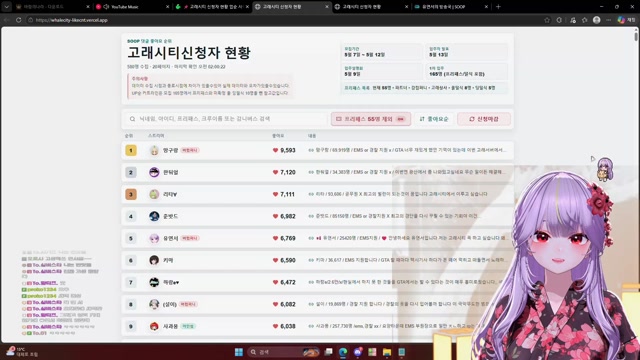This screenshot has height=360, width=640.
Task: Click the heart icon beside 6,472
Action: coord(275,282)
